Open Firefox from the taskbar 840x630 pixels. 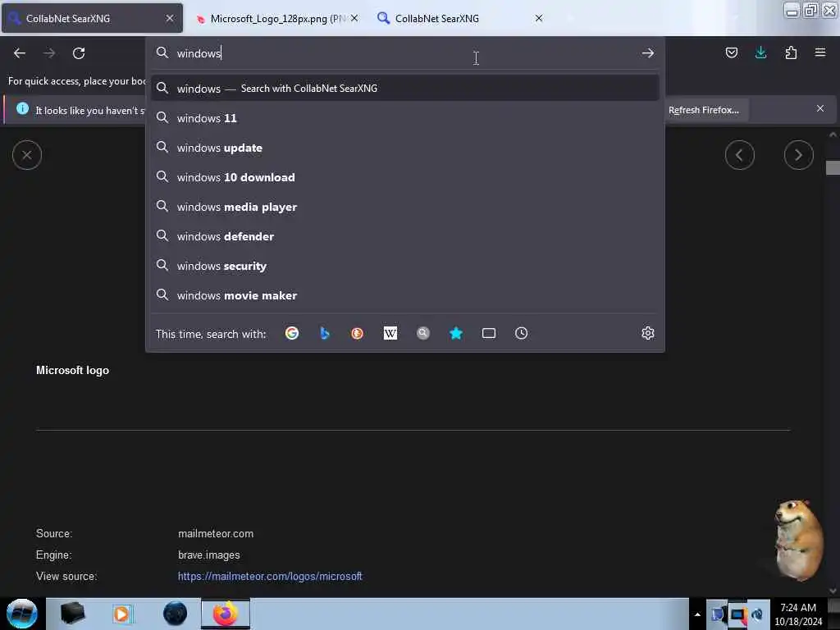tap(226, 614)
